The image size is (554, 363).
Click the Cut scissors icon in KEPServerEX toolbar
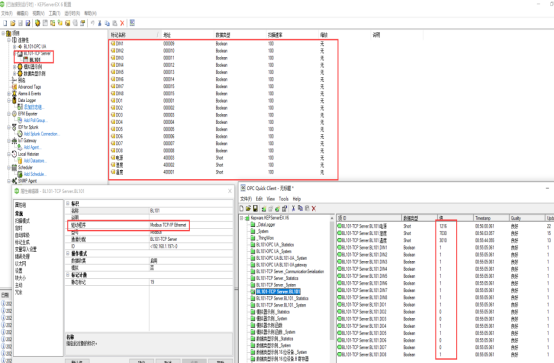click(x=100, y=23)
